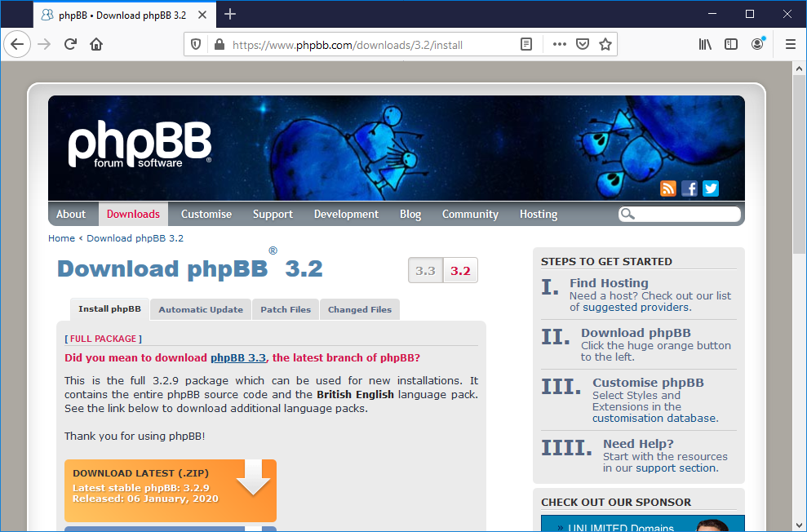Open phpBB Twitter page icon
Screen dimensions: 807x532
click(711, 188)
